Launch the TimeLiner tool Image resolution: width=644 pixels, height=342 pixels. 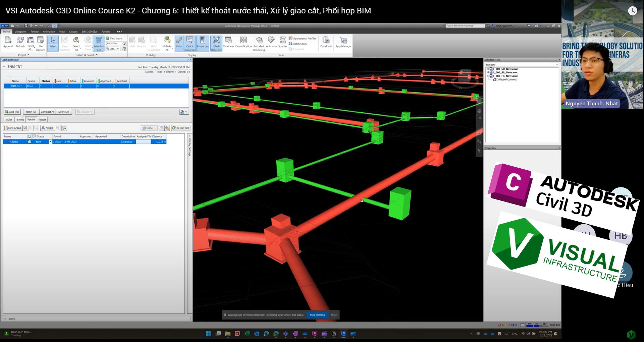228,43
